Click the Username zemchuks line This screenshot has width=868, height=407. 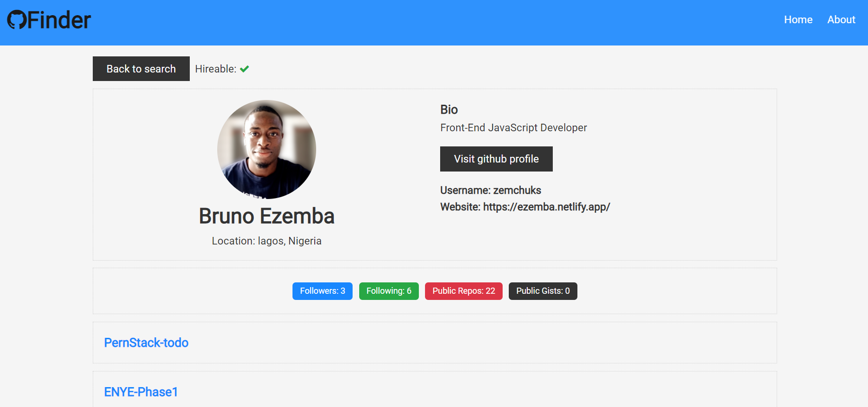click(x=490, y=190)
